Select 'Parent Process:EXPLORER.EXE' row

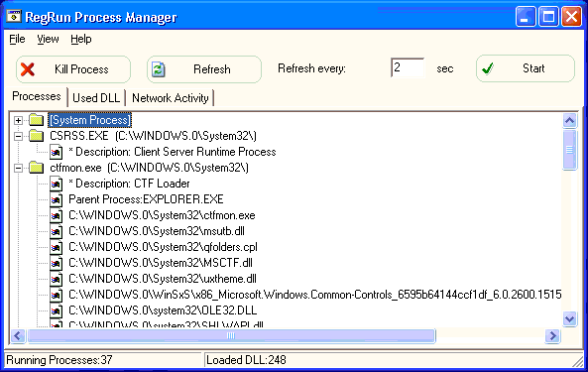coord(146,199)
